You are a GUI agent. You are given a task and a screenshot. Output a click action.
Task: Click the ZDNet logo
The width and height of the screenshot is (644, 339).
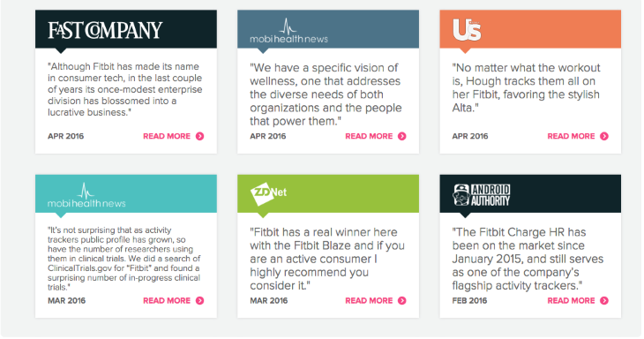pyautogui.click(x=268, y=193)
